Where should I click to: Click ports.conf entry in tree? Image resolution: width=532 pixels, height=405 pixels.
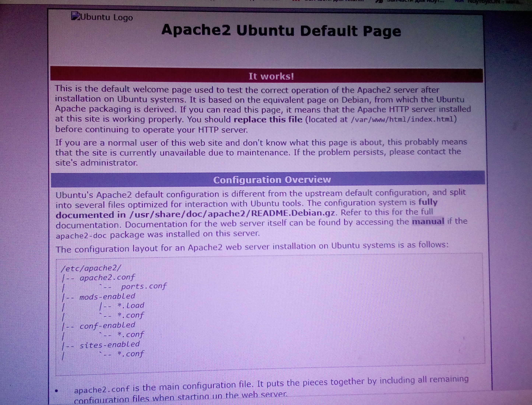(144, 286)
